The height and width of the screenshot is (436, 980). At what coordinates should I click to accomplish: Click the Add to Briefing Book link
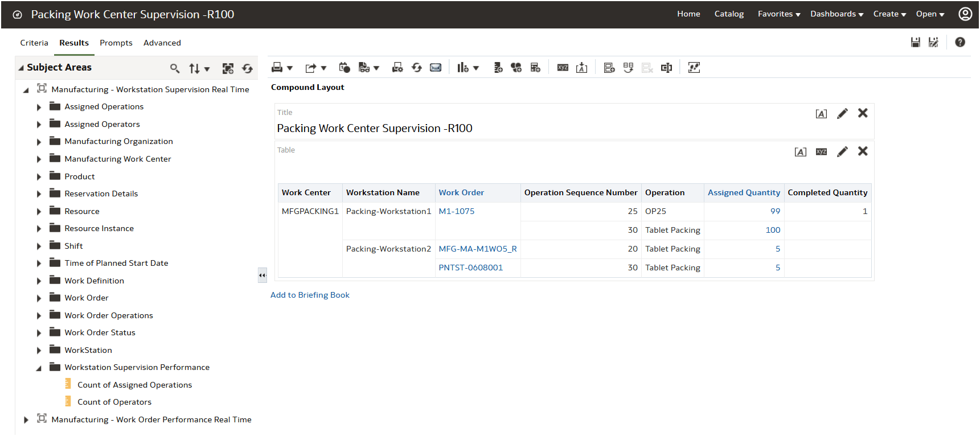click(x=310, y=295)
